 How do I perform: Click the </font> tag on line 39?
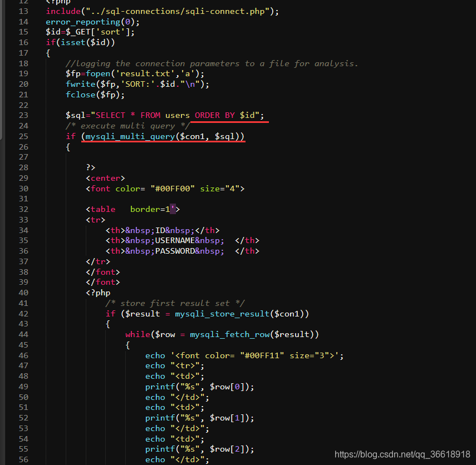[x=103, y=283]
